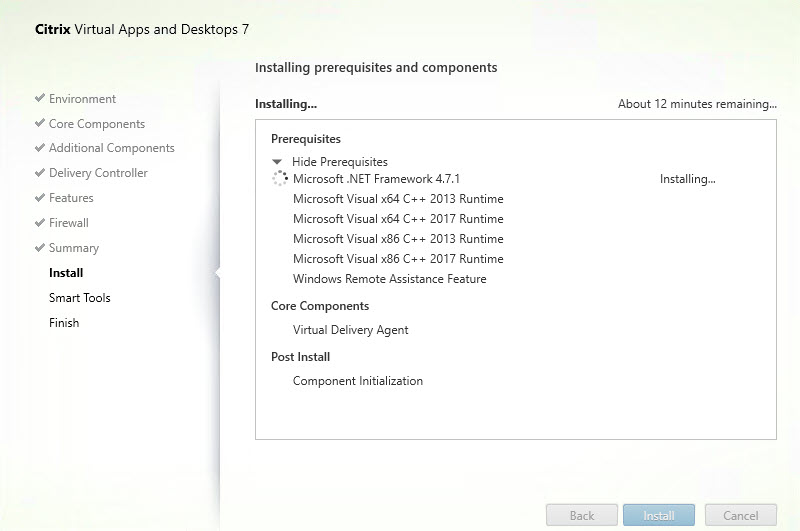This screenshot has width=800, height=531.
Task: Select the Install step in sidebar
Action: [66, 273]
